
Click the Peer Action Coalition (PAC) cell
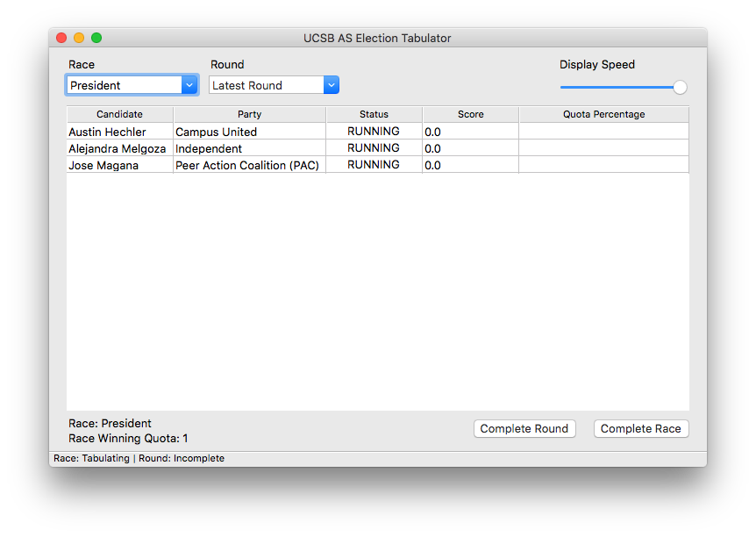(x=247, y=166)
